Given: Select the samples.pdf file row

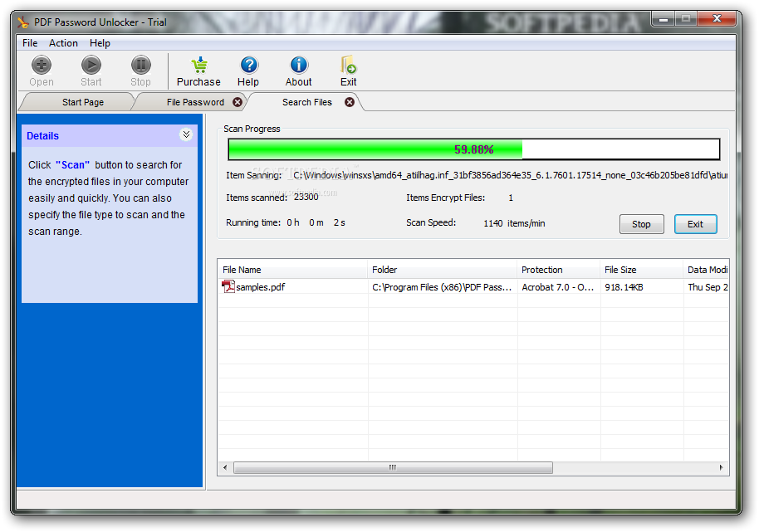Looking at the screenshot, I should coord(473,287).
